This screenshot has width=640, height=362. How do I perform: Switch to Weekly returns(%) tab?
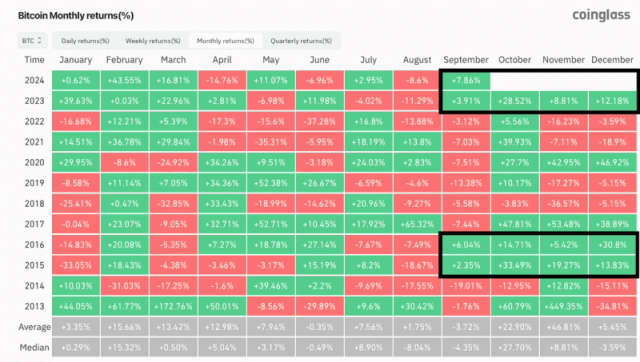pyautogui.click(x=153, y=41)
